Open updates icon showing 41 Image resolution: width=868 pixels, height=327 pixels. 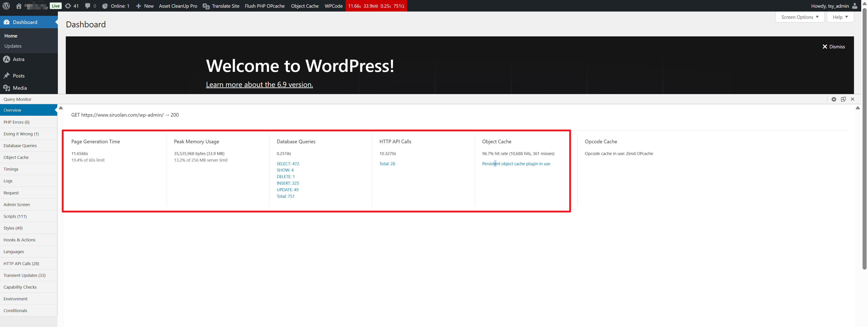[68, 6]
